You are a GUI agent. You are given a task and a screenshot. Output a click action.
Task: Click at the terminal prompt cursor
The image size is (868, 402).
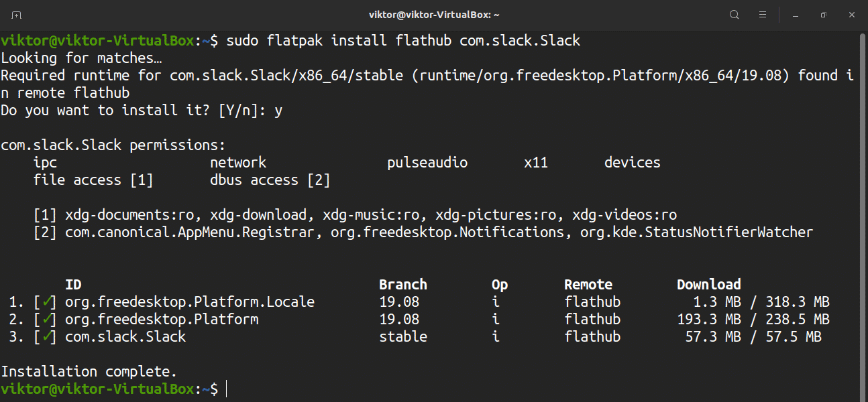click(227, 389)
